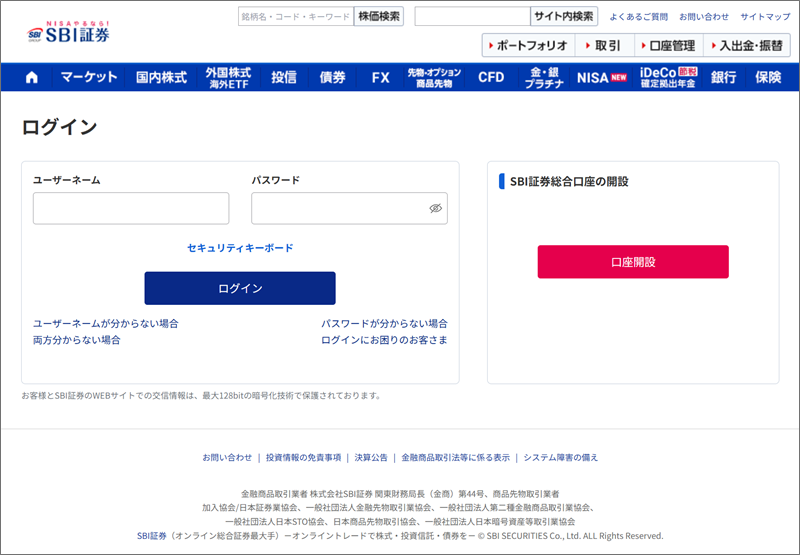
Task: Click the ログイン page heading
Action: tap(59, 127)
